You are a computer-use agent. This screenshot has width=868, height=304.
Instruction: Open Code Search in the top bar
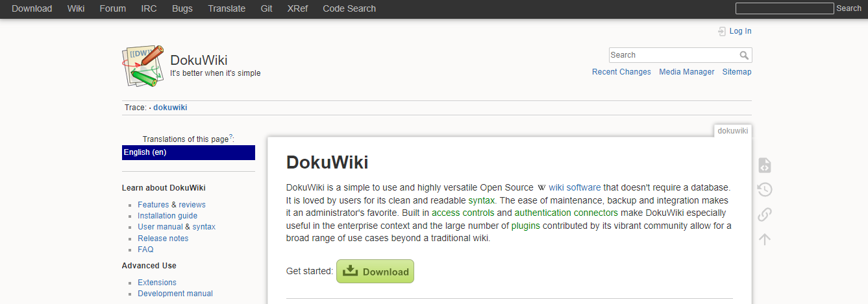(x=349, y=8)
